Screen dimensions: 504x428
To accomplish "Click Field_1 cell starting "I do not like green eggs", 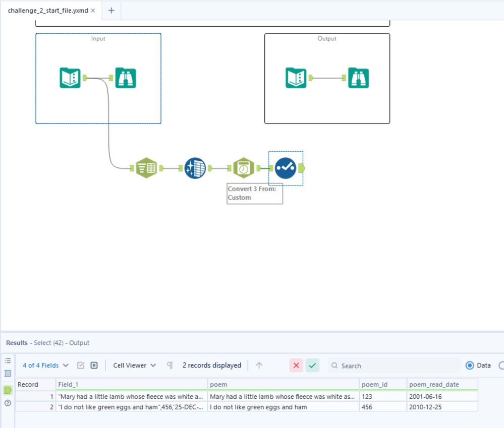I will pyautogui.click(x=132, y=407).
